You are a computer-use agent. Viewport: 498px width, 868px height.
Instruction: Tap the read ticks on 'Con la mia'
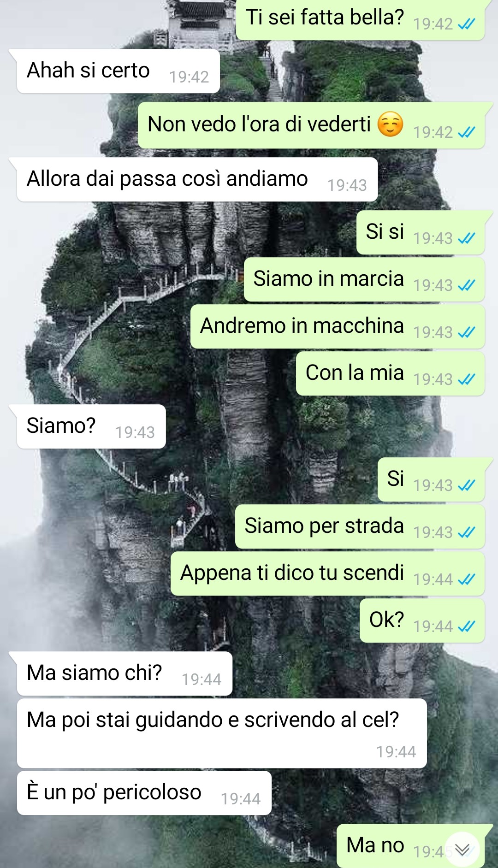(466, 379)
